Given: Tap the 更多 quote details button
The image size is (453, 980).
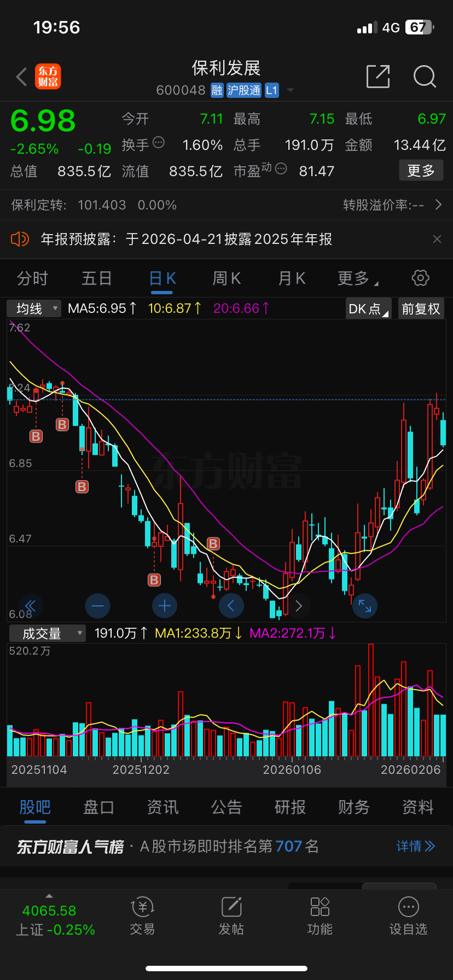Looking at the screenshot, I should [x=421, y=171].
